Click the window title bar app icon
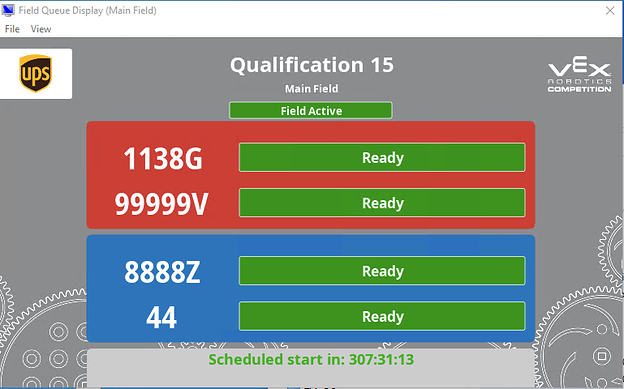The width and height of the screenshot is (624, 389). pos(8,10)
